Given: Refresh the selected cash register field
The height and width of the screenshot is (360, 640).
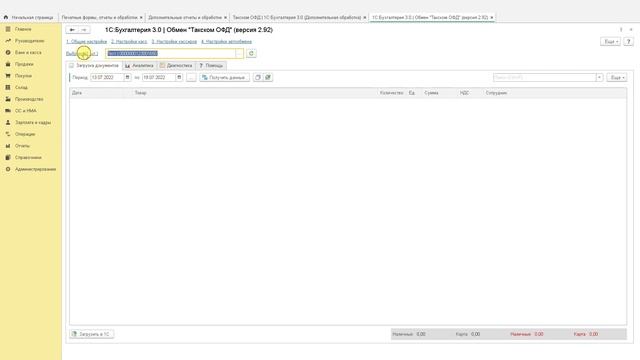Looking at the screenshot, I should [251, 53].
